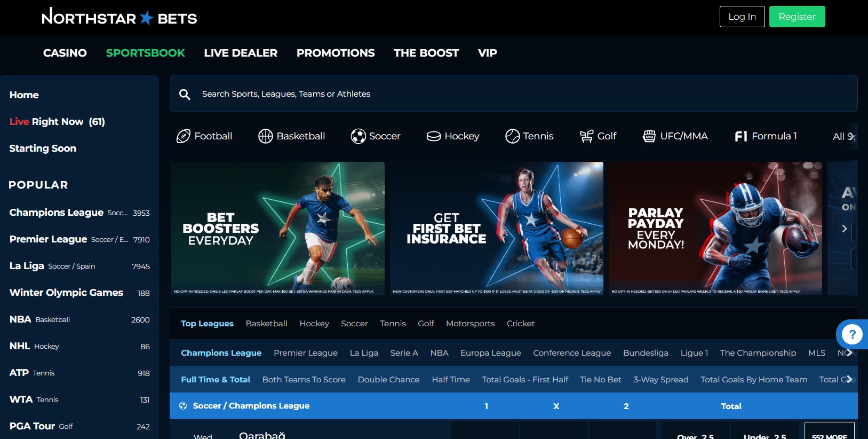This screenshot has width=868, height=439.
Task: Select Half Time market tab
Action: [451, 380]
